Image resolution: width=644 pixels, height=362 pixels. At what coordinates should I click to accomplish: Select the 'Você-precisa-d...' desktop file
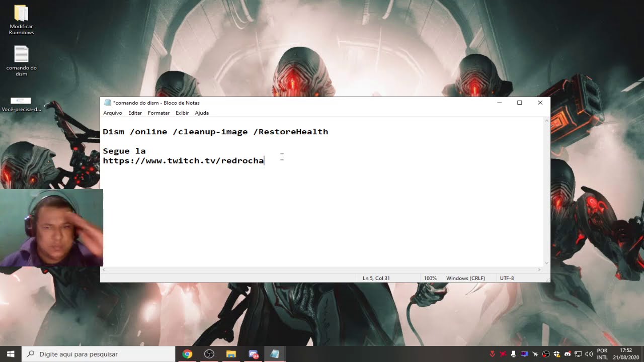pyautogui.click(x=21, y=105)
